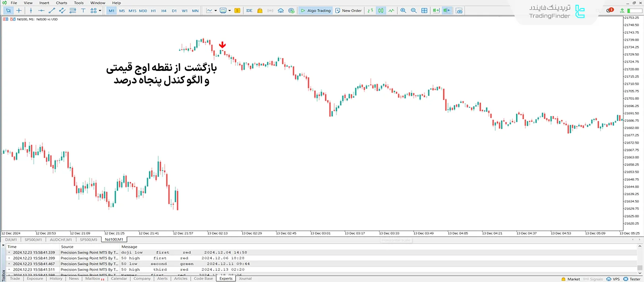Switch to the SP500,M5 chart tab
This screenshot has width=644, height=282.
88,240
